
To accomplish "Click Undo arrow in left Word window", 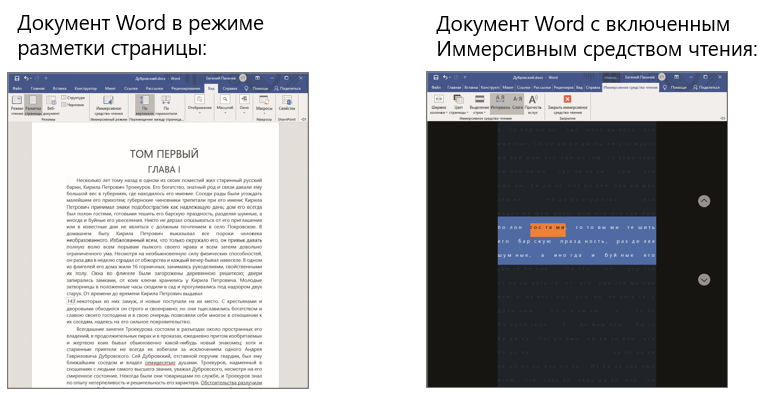I will [26, 78].
